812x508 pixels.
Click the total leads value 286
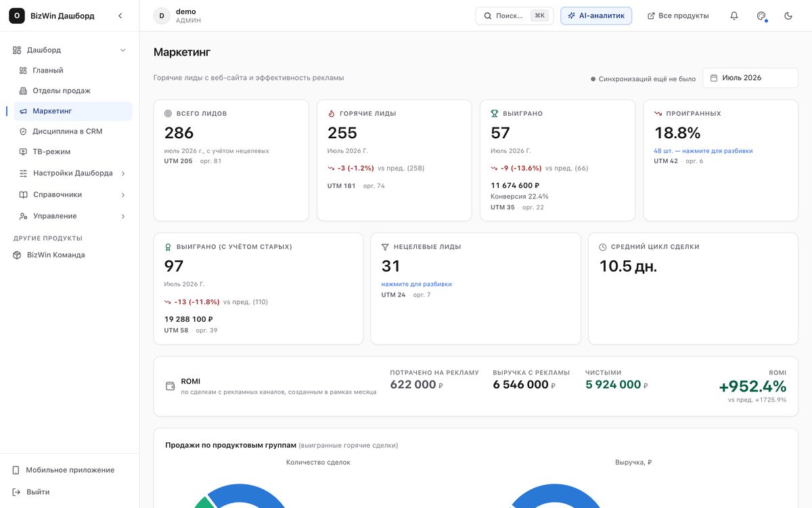(x=179, y=133)
